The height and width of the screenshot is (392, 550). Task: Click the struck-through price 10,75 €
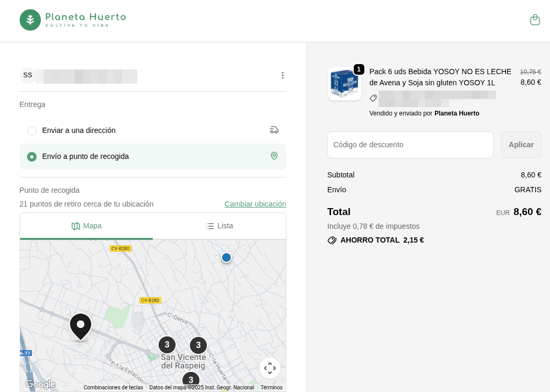pyautogui.click(x=530, y=72)
